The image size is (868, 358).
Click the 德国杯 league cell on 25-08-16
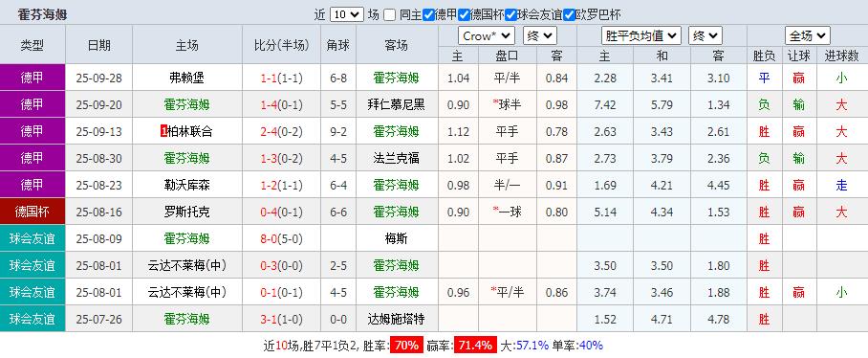coord(33,212)
